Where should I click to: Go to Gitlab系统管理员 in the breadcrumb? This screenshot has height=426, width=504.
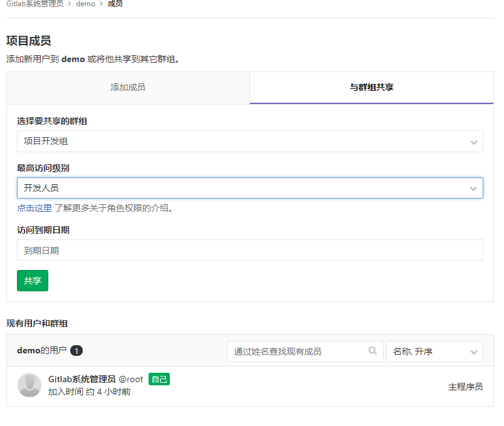coord(34,4)
